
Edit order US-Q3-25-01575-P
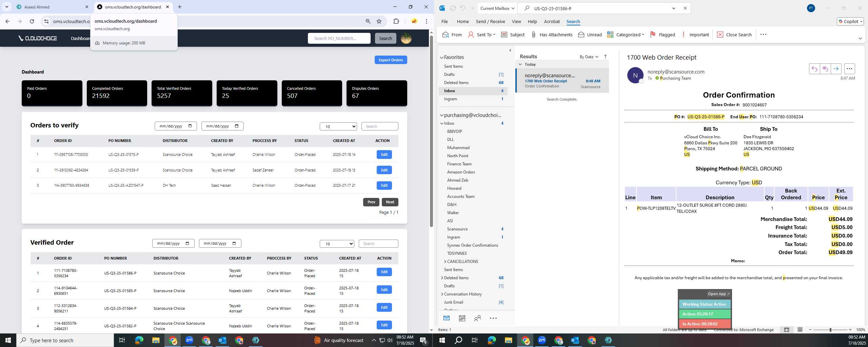(x=384, y=155)
